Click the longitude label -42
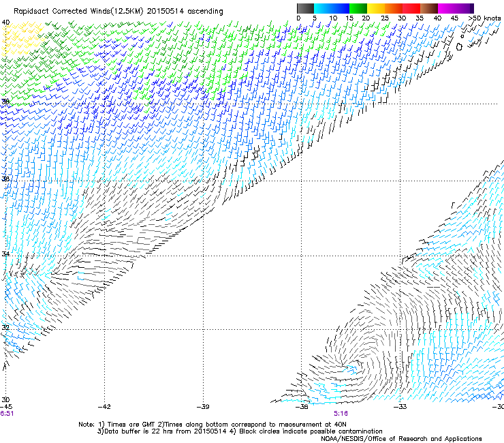The width and height of the screenshot is (504, 443). click(104, 407)
